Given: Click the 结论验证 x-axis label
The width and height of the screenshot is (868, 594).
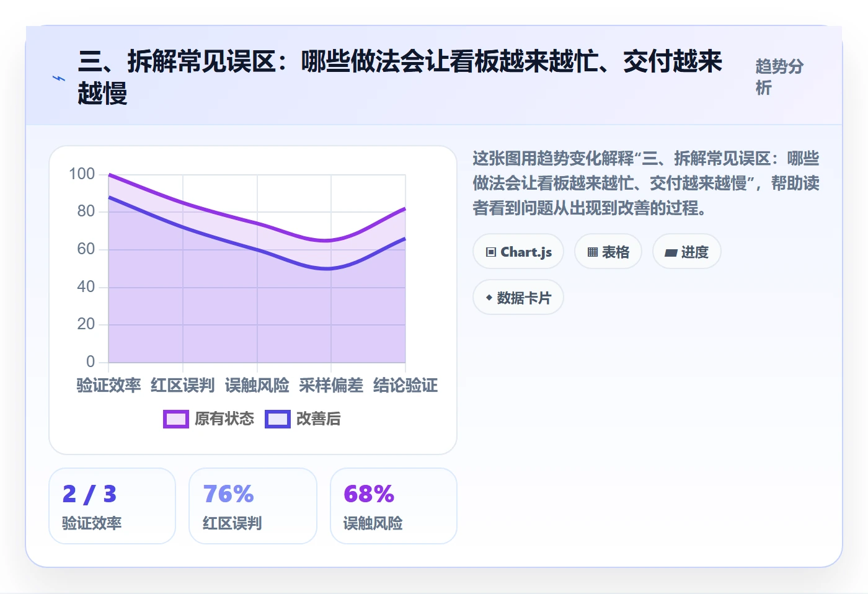Looking at the screenshot, I should click(405, 386).
